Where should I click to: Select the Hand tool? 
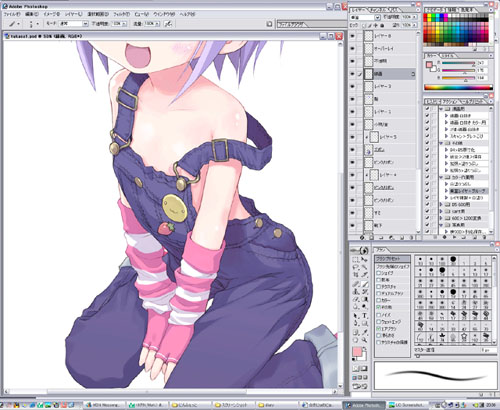[356, 340]
